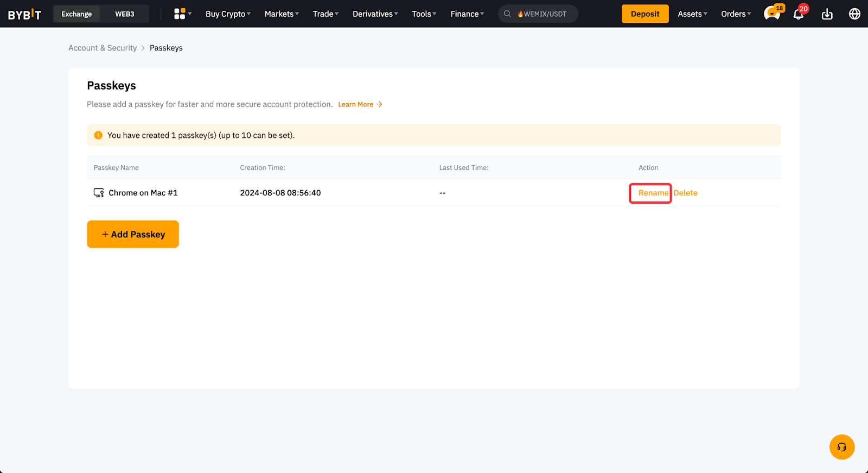868x473 pixels.
Task: Open the Markets menu
Action: pos(282,14)
